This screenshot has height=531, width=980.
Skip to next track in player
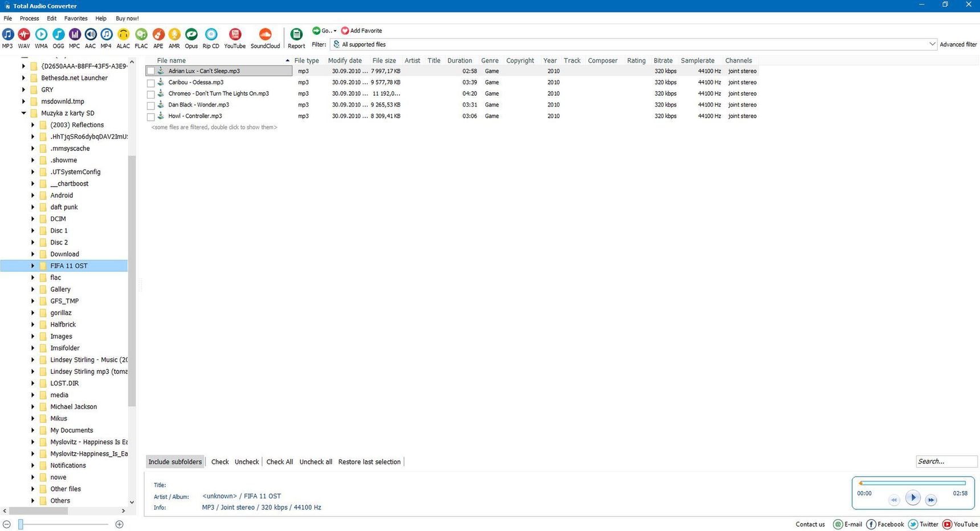click(931, 500)
